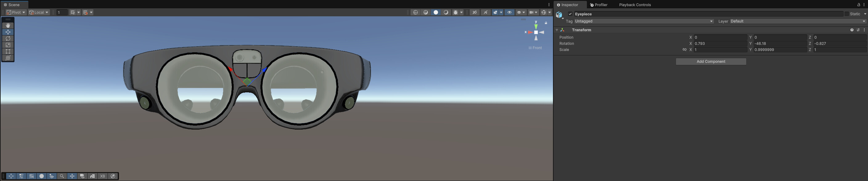Open the Tag dropdown showing Untagged

pyautogui.click(x=644, y=21)
